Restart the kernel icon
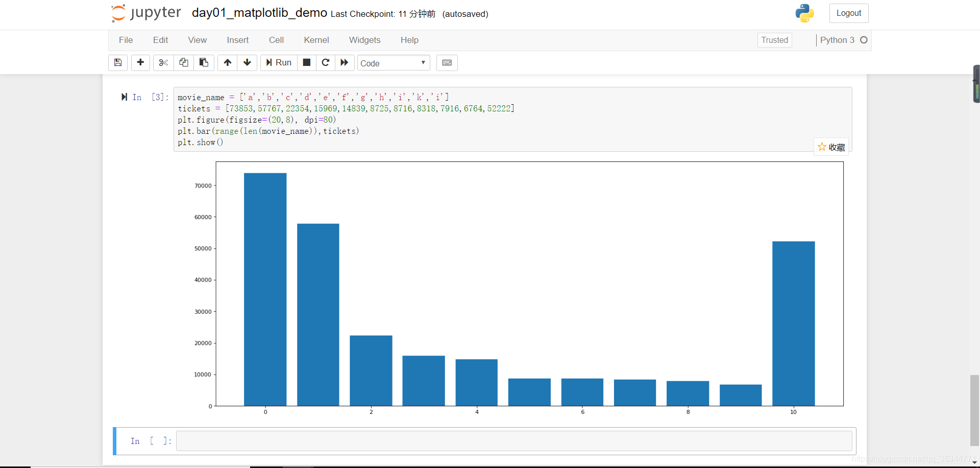The height and width of the screenshot is (468, 980). coord(326,62)
